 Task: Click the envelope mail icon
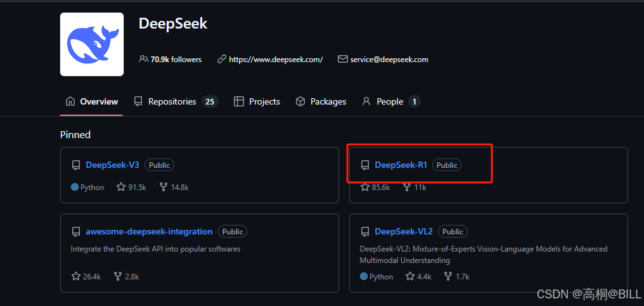(x=342, y=59)
